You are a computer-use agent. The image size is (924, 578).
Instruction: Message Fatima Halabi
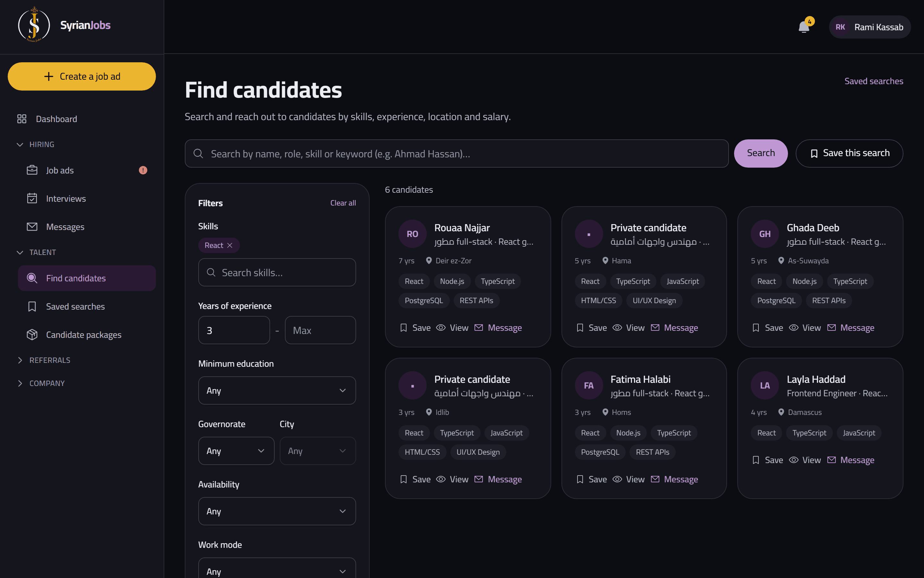[x=674, y=479]
